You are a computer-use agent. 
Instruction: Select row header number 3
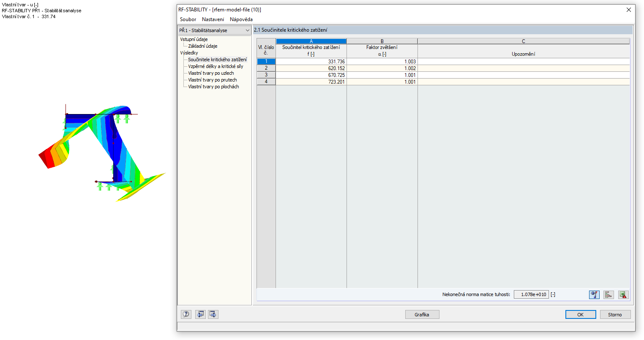[266, 75]
